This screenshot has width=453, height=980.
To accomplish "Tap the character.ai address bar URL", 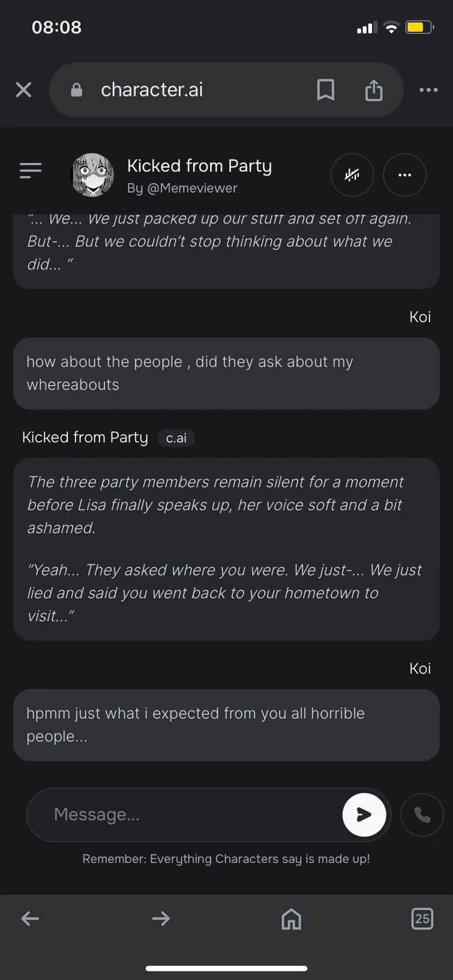I will (x=152, y=90).
